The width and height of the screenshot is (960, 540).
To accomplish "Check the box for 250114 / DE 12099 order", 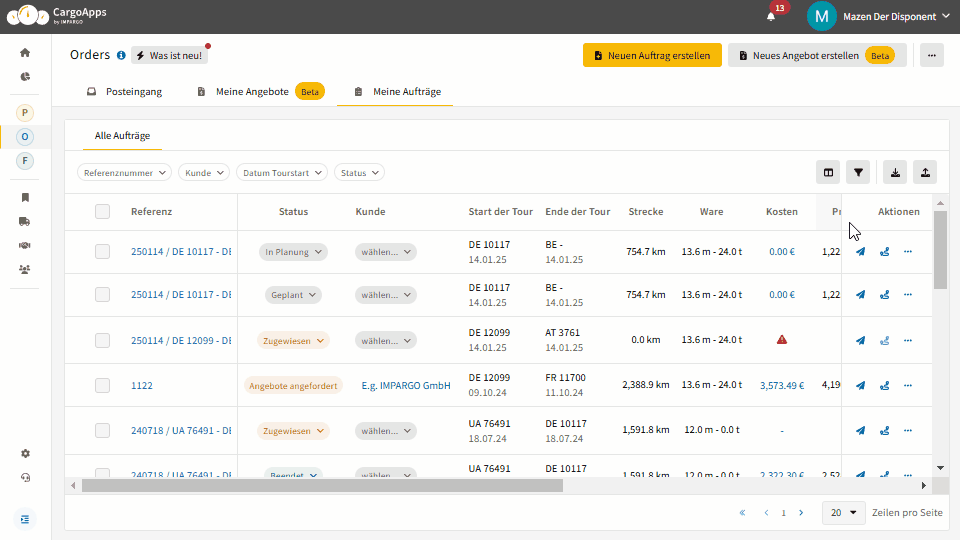I will (x=102, y=340).
